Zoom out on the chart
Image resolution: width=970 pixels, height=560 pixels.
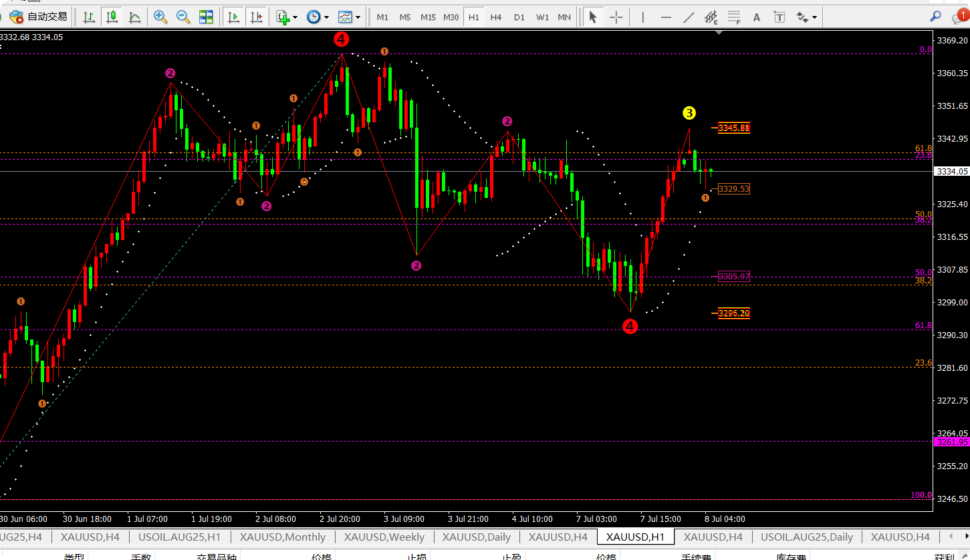coord(183,17)
